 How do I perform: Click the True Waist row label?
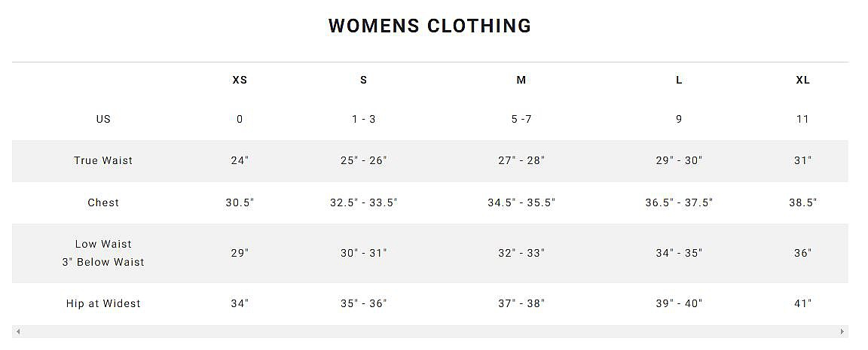point(103,161)
